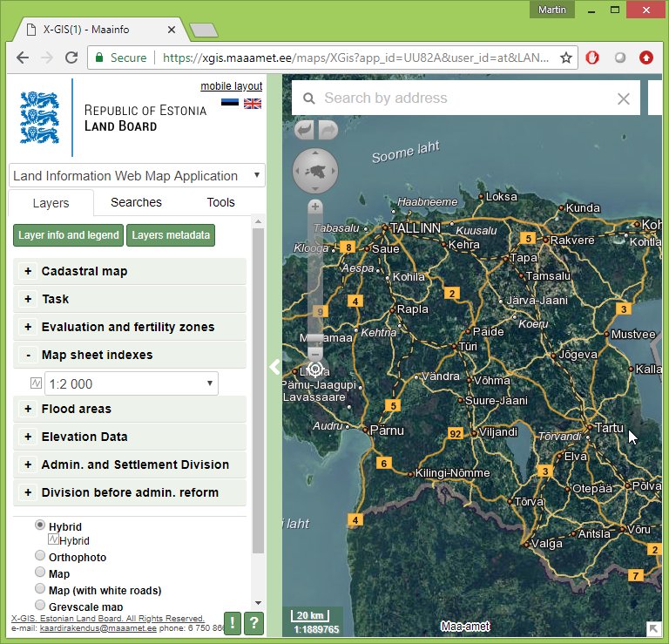Screen dimensions: 669x644
Task: Click the green exclamation mark feedback button
Action: pyautogui.click(x=233, y=622)
